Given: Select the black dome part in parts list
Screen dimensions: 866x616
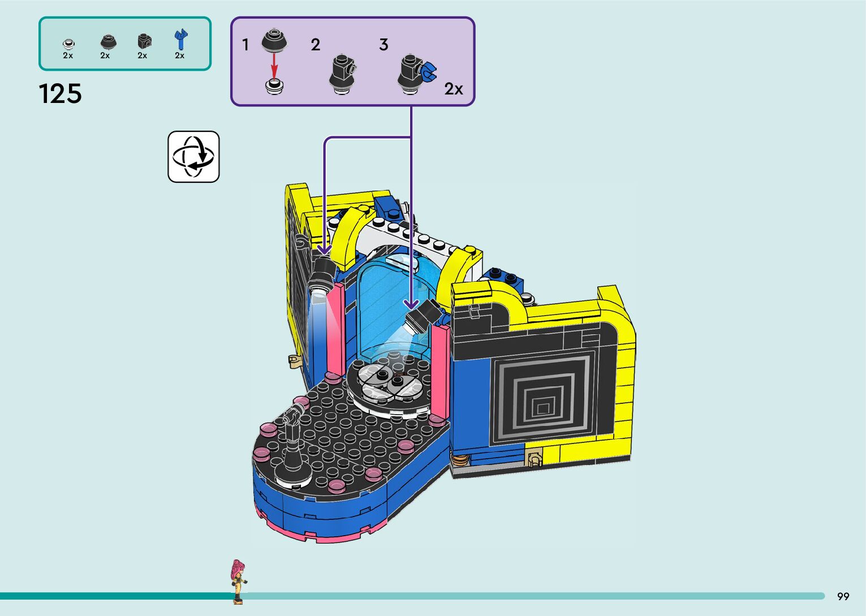Looking at the screenshot, I should click(x=106, y=42).
